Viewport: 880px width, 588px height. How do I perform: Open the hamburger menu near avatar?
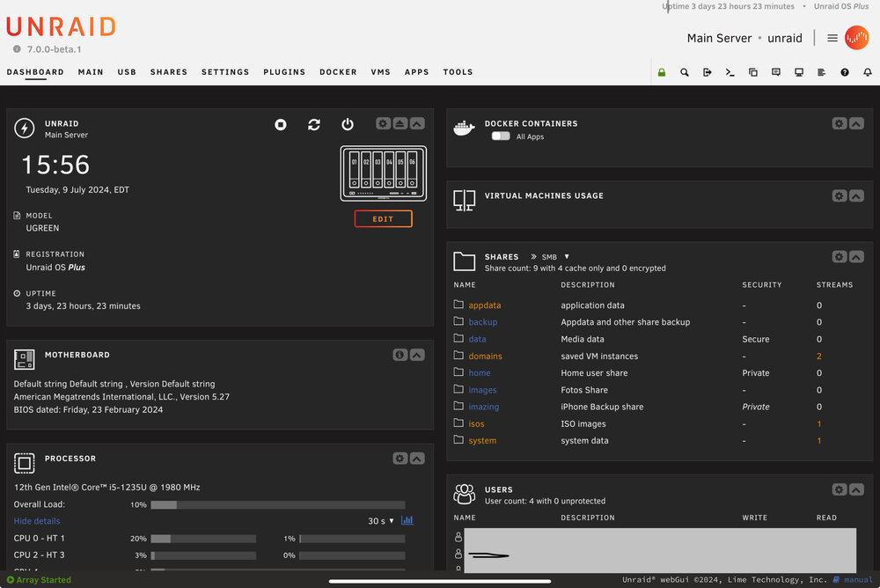point(832,38)
